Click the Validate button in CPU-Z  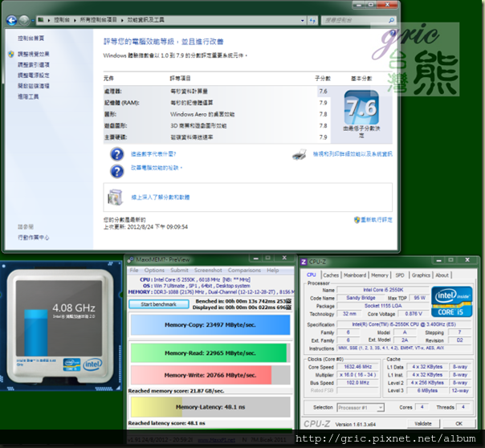(x=423, y=424)
